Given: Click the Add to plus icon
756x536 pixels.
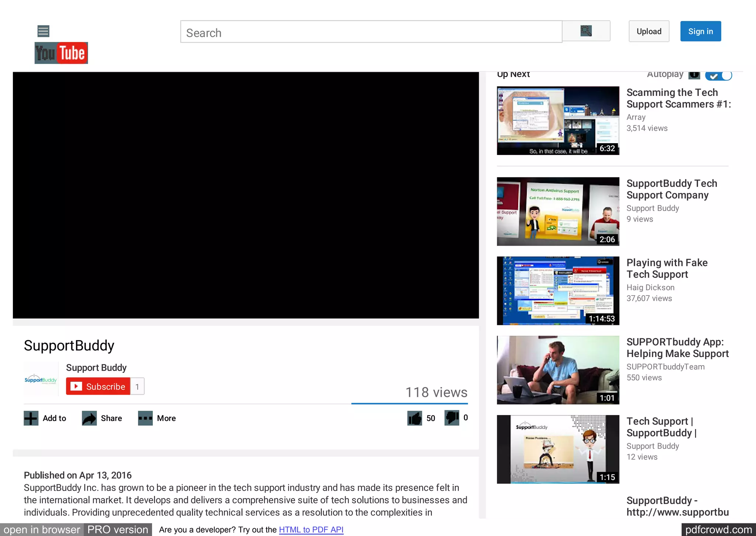Looking at the screenshot, I should pos(31,418).
